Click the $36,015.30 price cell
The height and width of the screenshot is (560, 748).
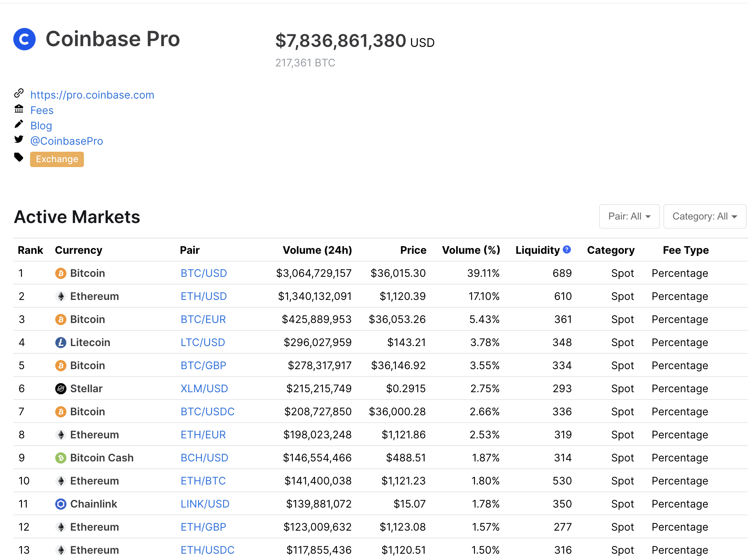point(398,273)
